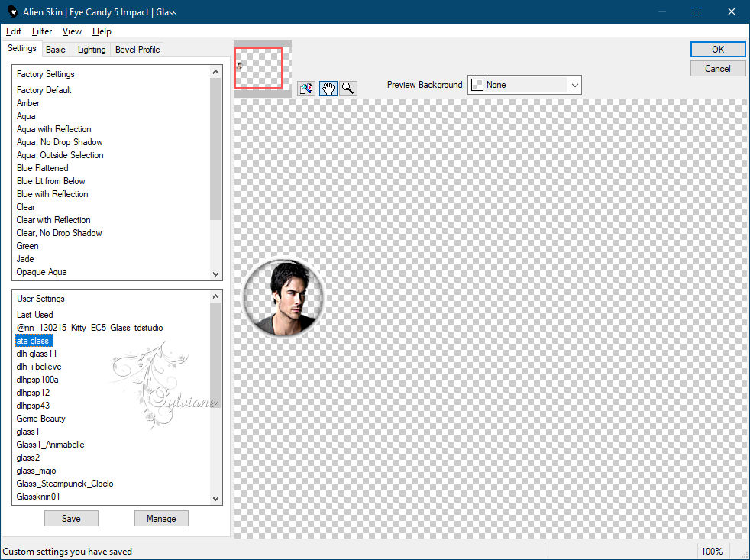Select the Clear preset
This screenshot has width=750, height=560.
[26, 207]
